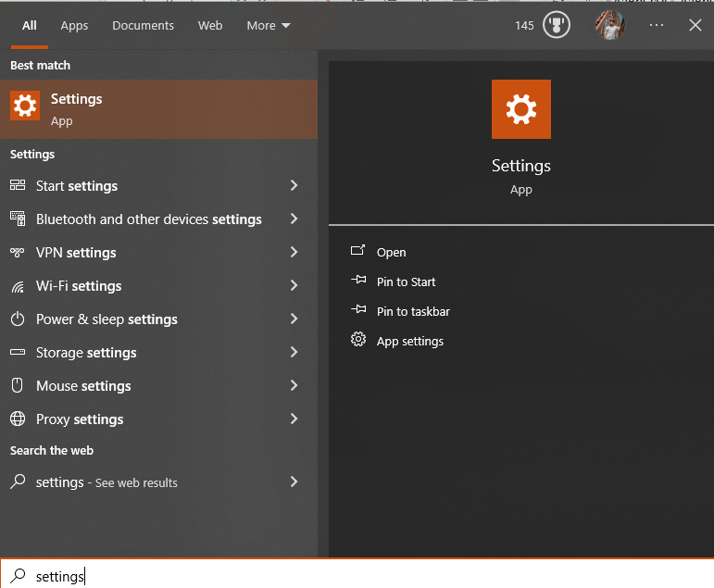Expand Bluetooth and other devices settings chevron

click(294, 219)
